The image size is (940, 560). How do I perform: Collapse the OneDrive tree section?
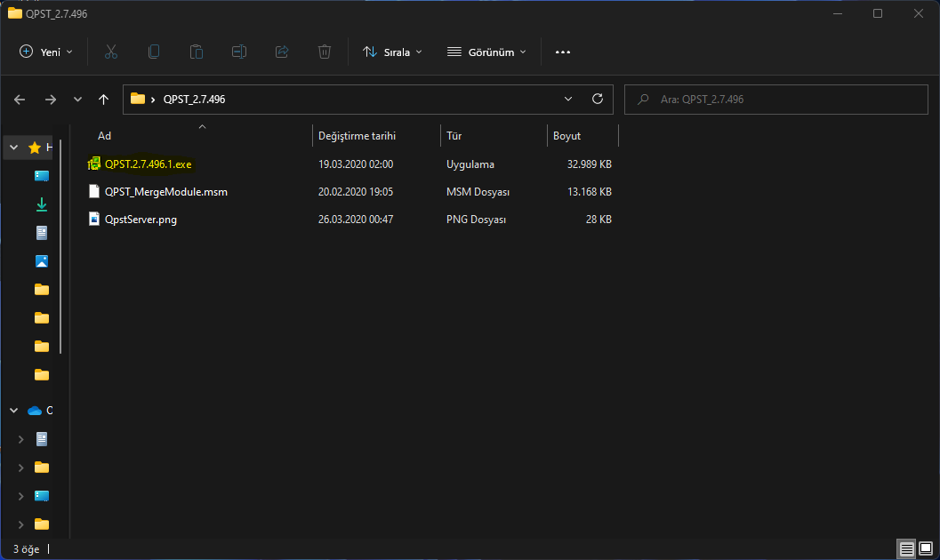(14, 411)
